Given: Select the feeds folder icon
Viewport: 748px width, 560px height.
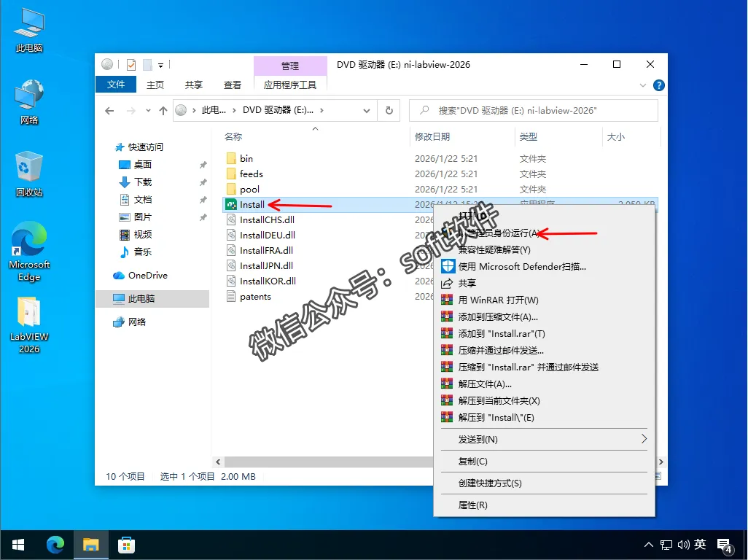Looking at the screenshot, I should click(231, 174).
